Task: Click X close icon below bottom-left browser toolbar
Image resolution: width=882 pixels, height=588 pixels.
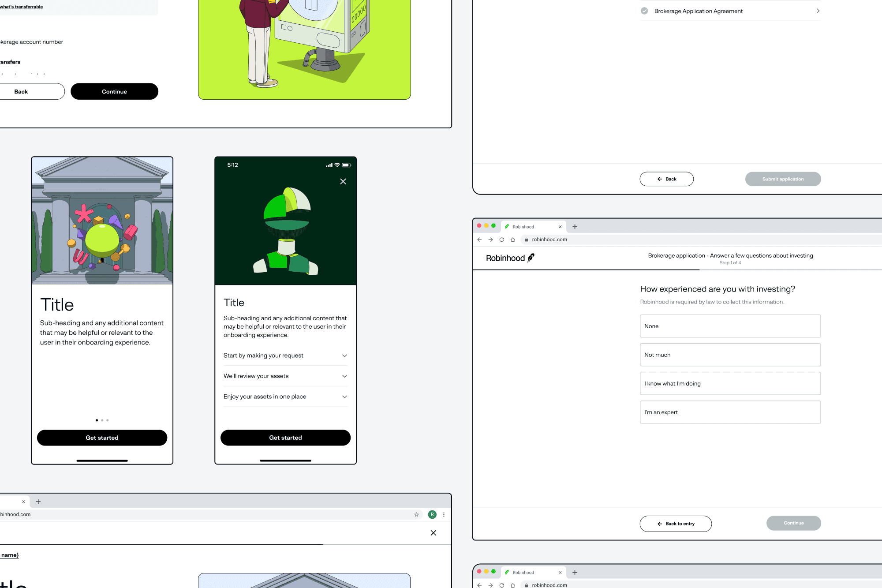Action: (434, 533)
